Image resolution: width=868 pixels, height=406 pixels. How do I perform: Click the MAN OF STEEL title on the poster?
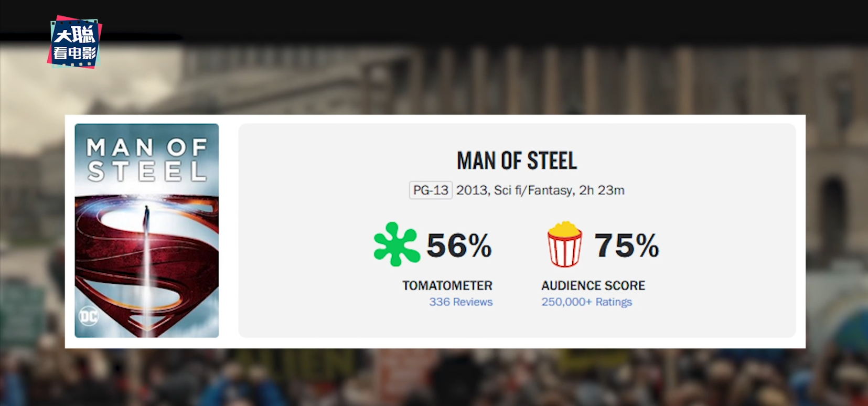click(x=147, y=159)
